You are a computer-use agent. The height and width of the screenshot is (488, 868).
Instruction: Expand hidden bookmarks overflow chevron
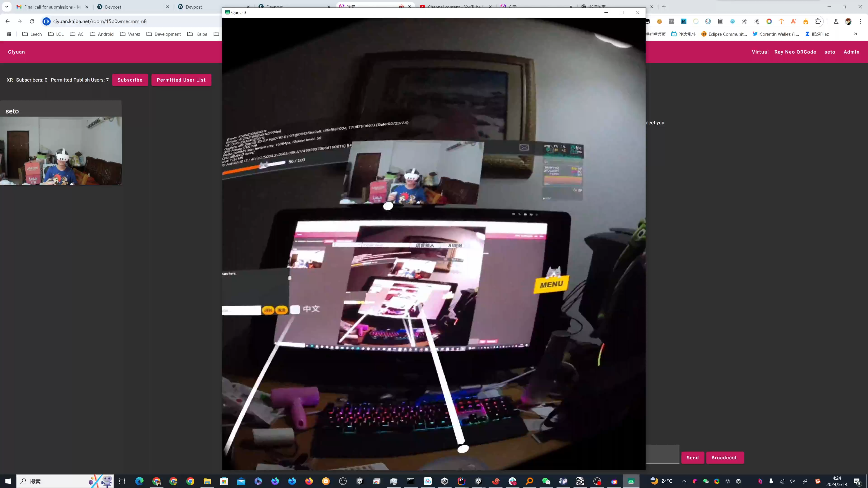[x=855, y=34]
